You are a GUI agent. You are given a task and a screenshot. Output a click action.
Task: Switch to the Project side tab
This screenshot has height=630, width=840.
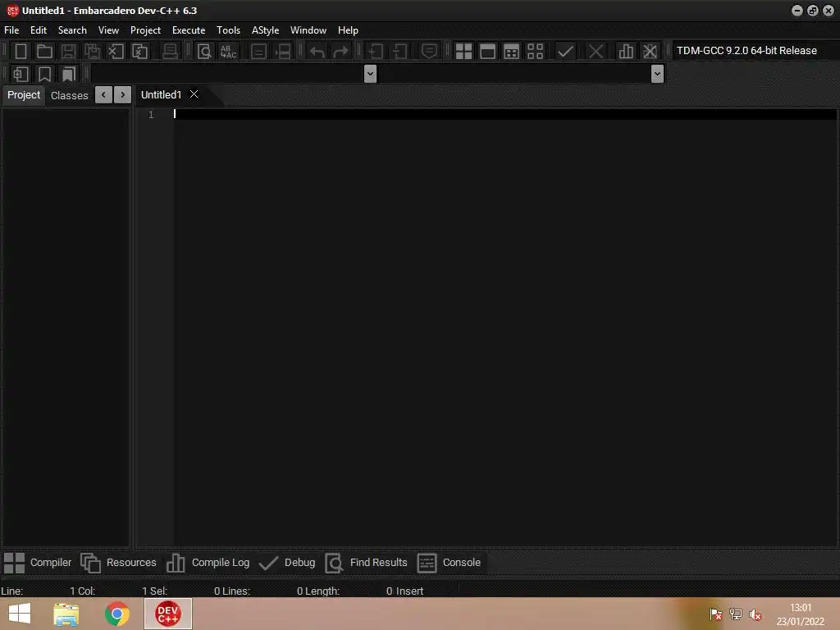pos(24,95)
